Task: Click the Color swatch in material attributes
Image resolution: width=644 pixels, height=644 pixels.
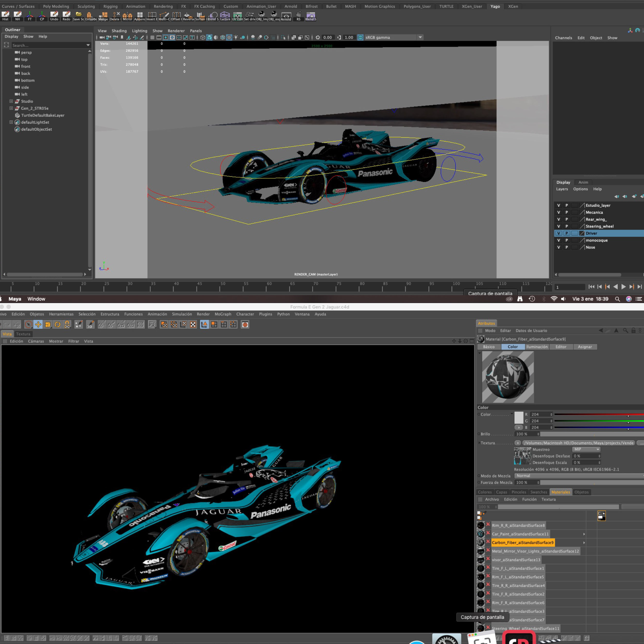Action: coord(519,417)
